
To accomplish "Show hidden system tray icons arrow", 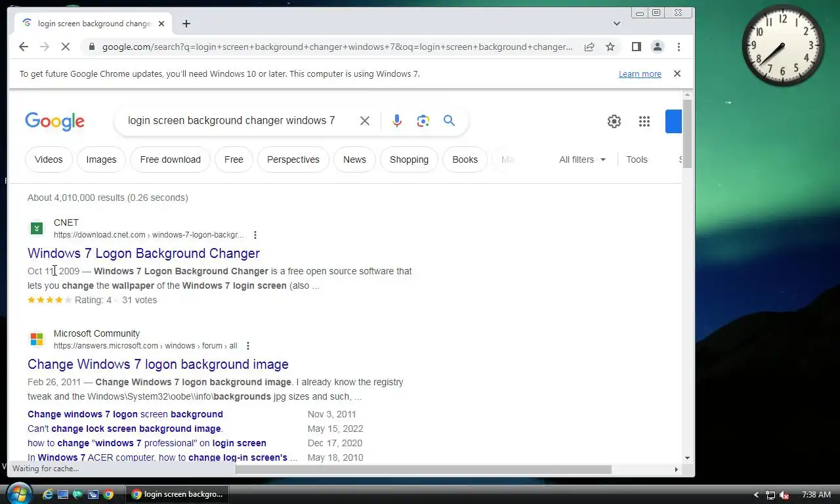I will coord(756,495).
